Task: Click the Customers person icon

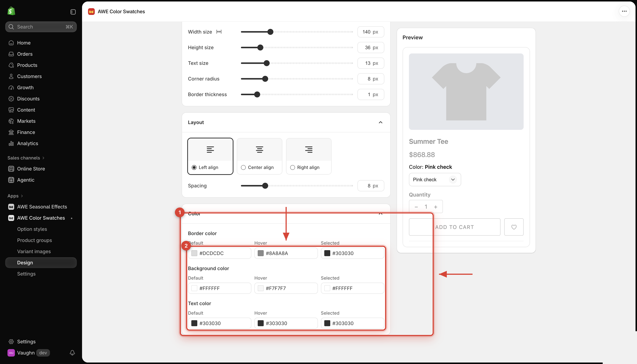Action: click(x=11, y=77)
